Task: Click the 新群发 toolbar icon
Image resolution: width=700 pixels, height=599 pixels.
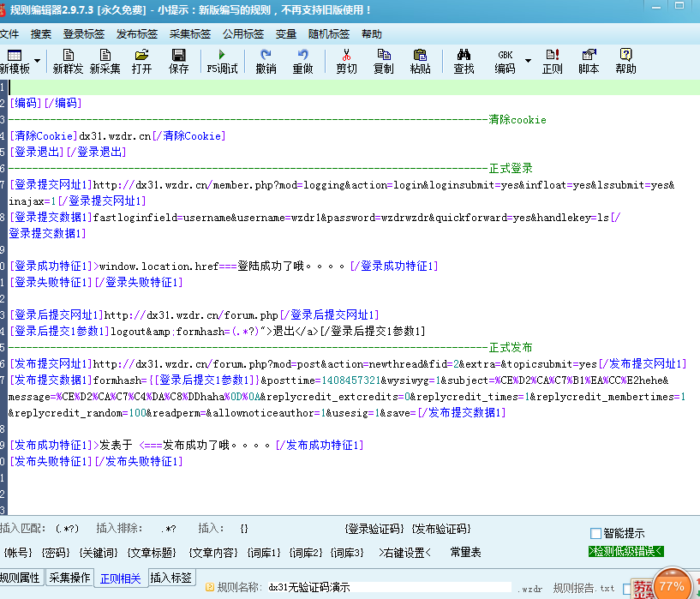Action: click(68, 61)
